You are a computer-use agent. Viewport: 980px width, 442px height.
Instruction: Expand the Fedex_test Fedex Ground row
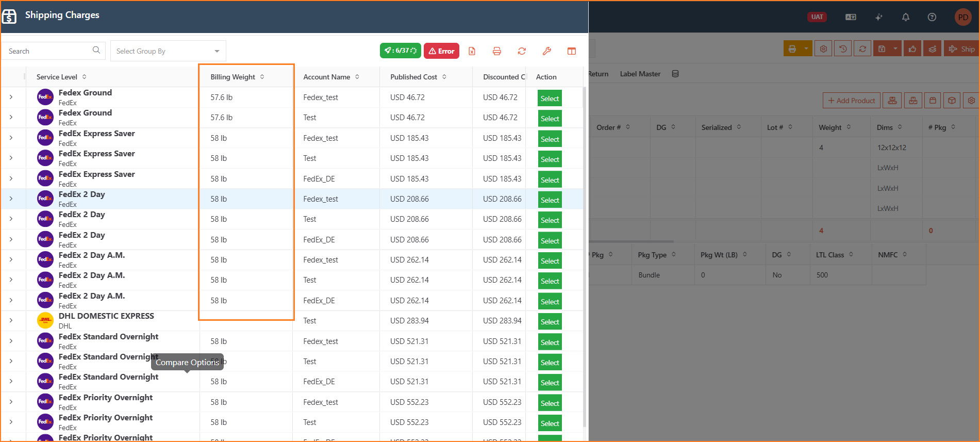11,97
